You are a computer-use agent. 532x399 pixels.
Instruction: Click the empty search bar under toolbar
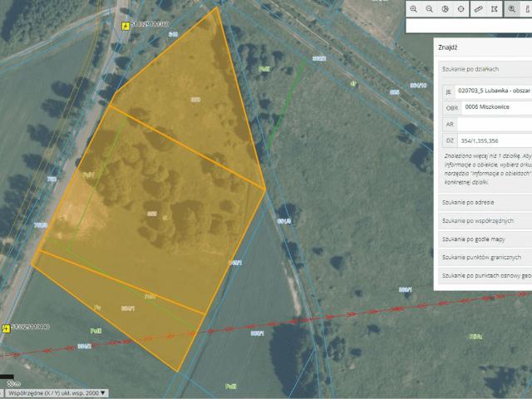[x=468, y=26]
